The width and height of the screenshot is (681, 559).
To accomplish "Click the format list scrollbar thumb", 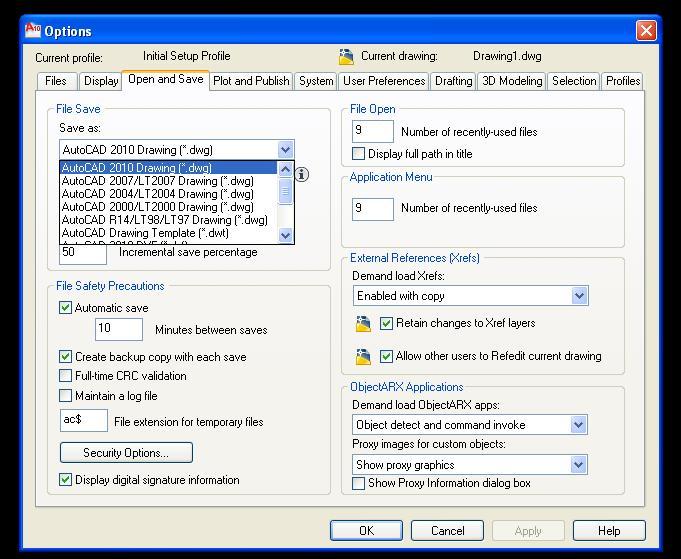I will 285,192.
